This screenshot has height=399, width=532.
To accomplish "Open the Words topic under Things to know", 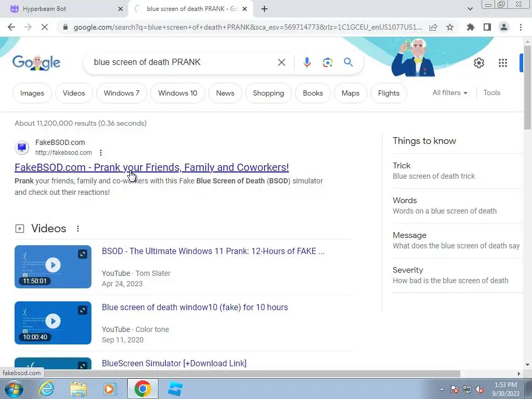I will [458, 206].
